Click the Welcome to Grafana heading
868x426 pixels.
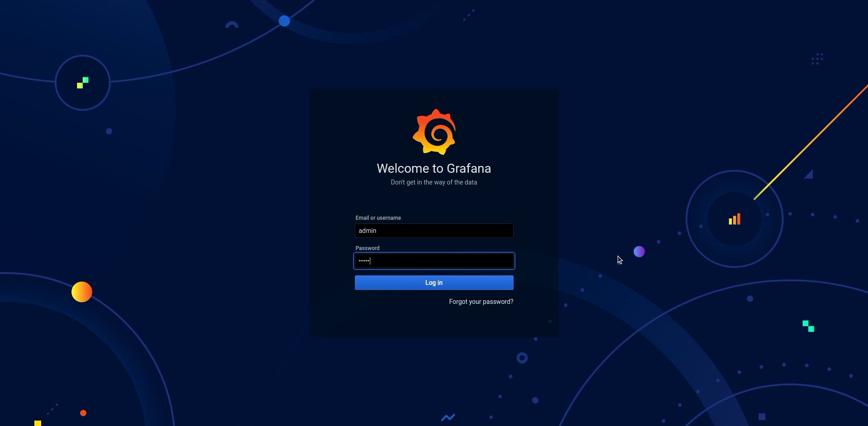tap(434, 169)
